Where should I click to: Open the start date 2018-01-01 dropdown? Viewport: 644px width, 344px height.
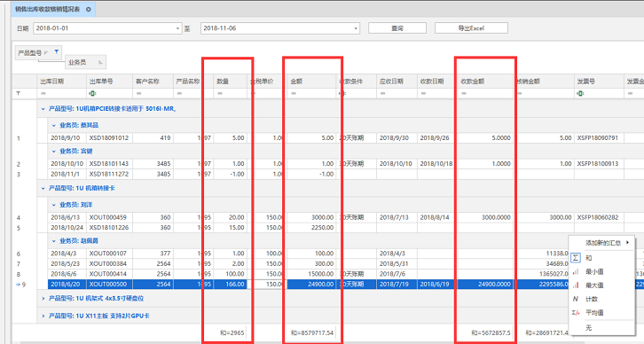tap(177, 28)
